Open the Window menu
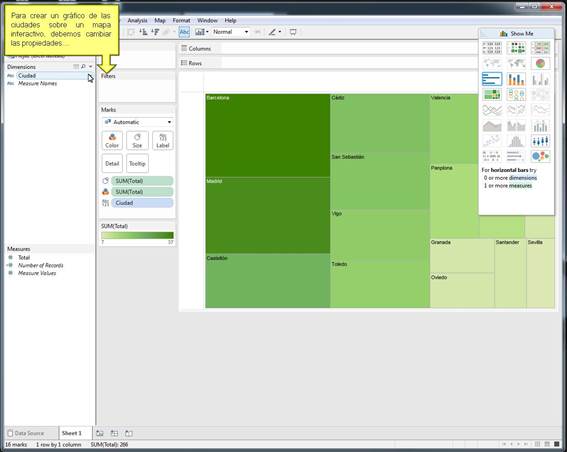The height and width of the screenshot is (452, 567). pyautogui.click(x=207, y=21)
